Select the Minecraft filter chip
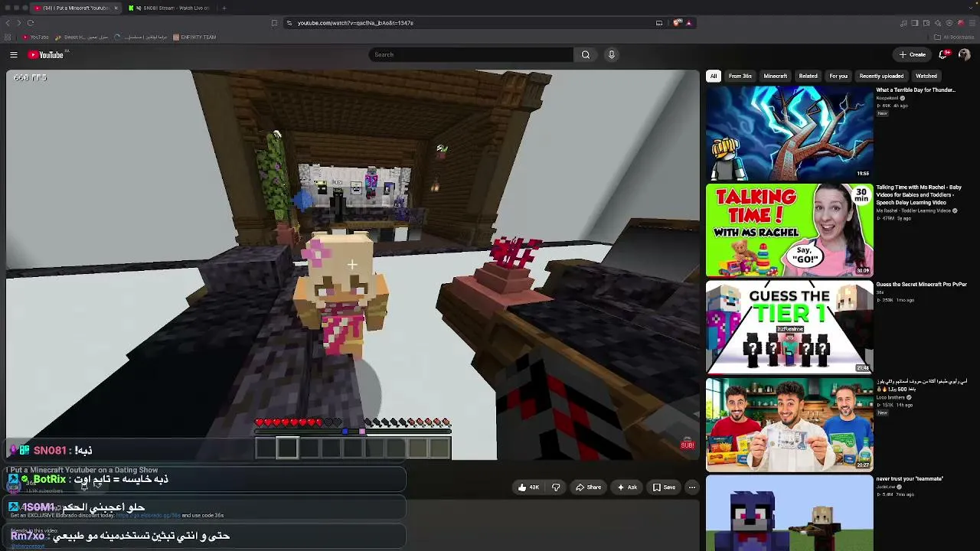This screenshot has height=551, width=980. [775, 76]
